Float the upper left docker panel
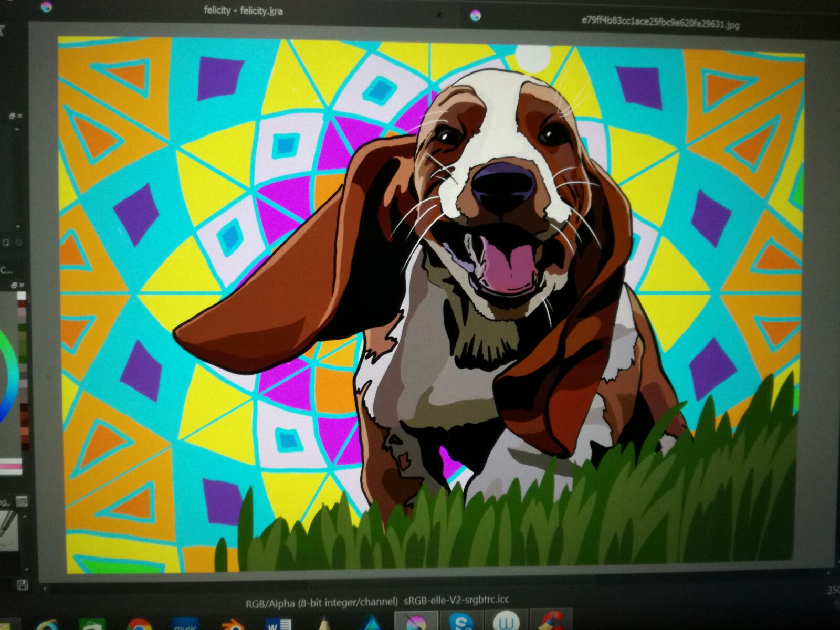The image size is (840, 630). coord(12,115)
